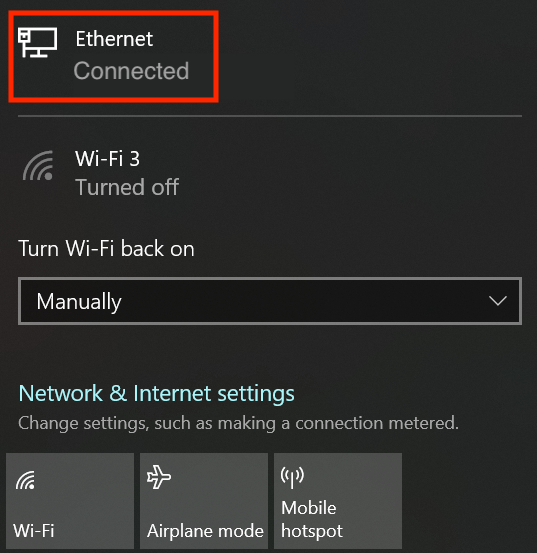The height and width of the screenshot is (553, 537).
Task: Turn on the Mobile hotspot tile
Action: 338,501
